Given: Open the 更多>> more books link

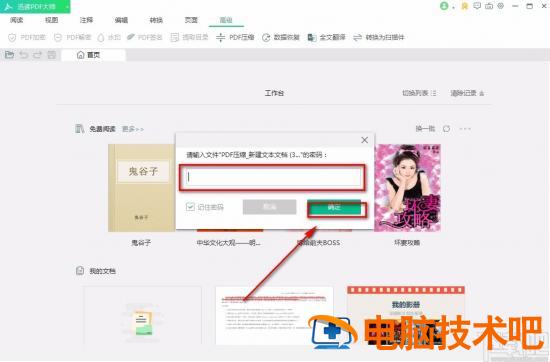Looking at the screenshot, I should (133, 129).
